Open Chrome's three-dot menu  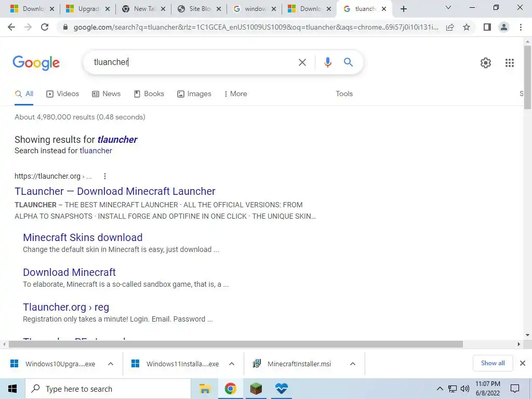[521, 27]
